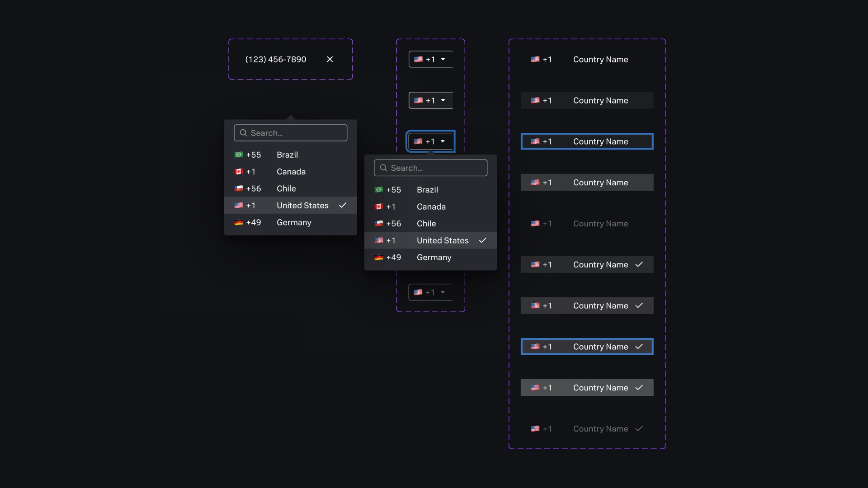Click the Chile flag icon in left list
The width and height of the screenshot is (868, 488).
click(x=239, y=188)
